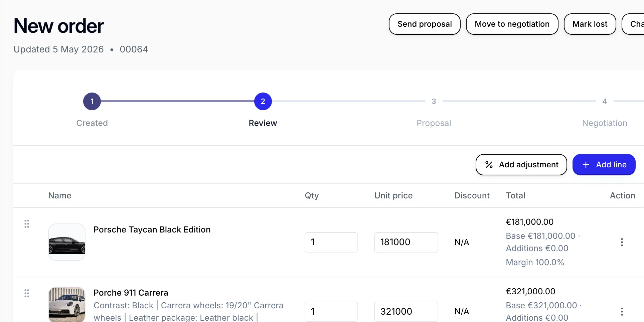
Task: Click the plus icon in Add line
Action: pos(586,165)
